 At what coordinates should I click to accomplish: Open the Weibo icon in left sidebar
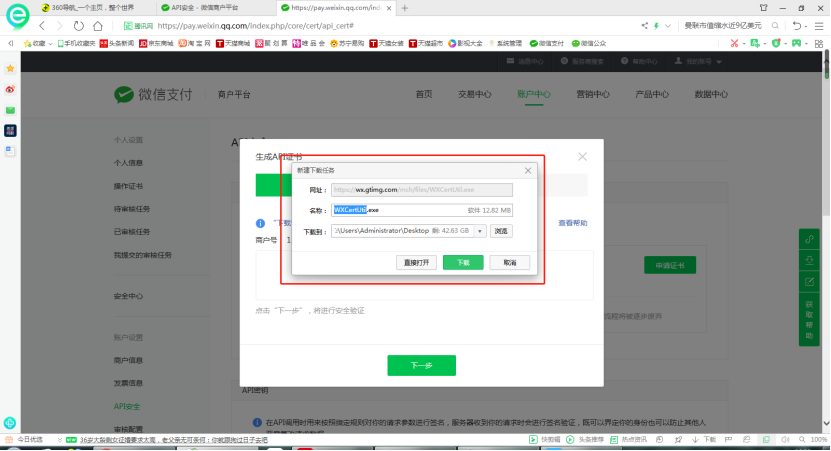(10, 89)
